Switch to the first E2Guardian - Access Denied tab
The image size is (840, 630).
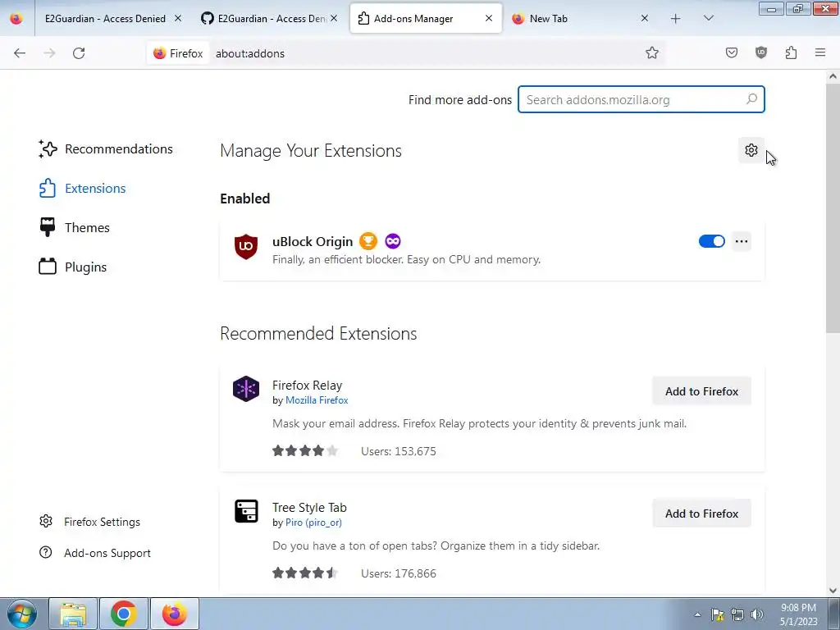[x=105, y=19]
